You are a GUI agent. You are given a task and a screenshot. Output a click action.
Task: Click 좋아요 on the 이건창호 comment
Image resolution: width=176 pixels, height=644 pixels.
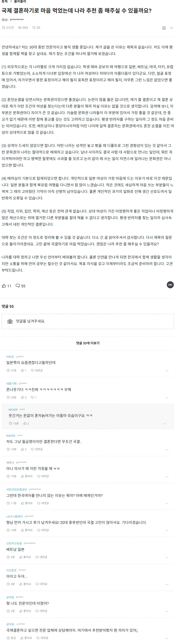click(x=25, y=584)
